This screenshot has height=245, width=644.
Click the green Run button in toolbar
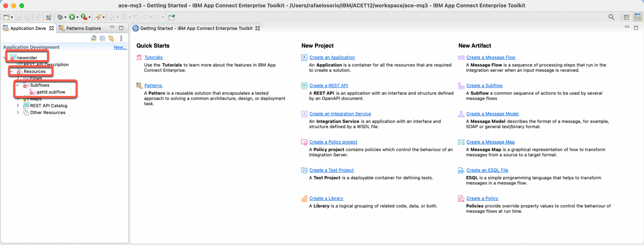click(x=72, y=17)
